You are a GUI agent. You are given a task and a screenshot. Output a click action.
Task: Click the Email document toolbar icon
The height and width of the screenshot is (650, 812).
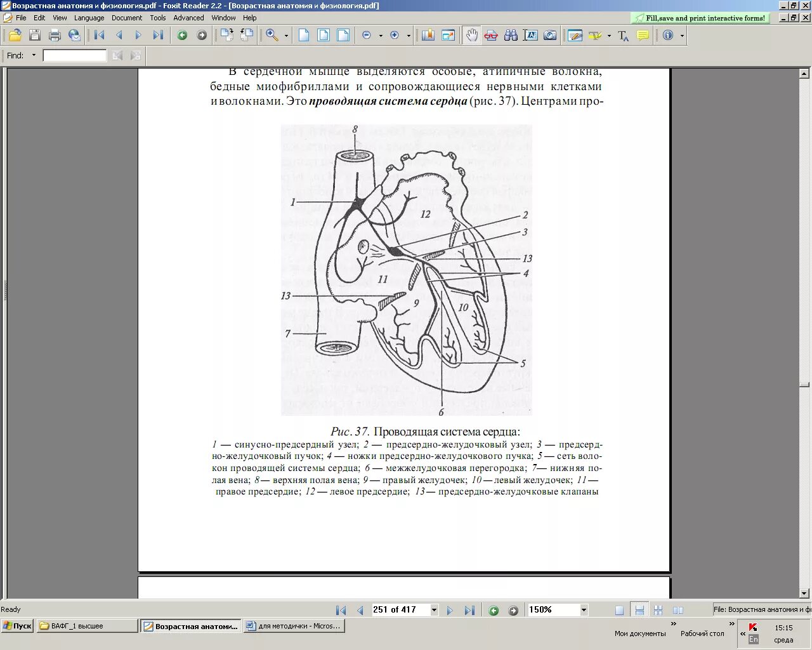pyautogui.click(x=74, y=36)
